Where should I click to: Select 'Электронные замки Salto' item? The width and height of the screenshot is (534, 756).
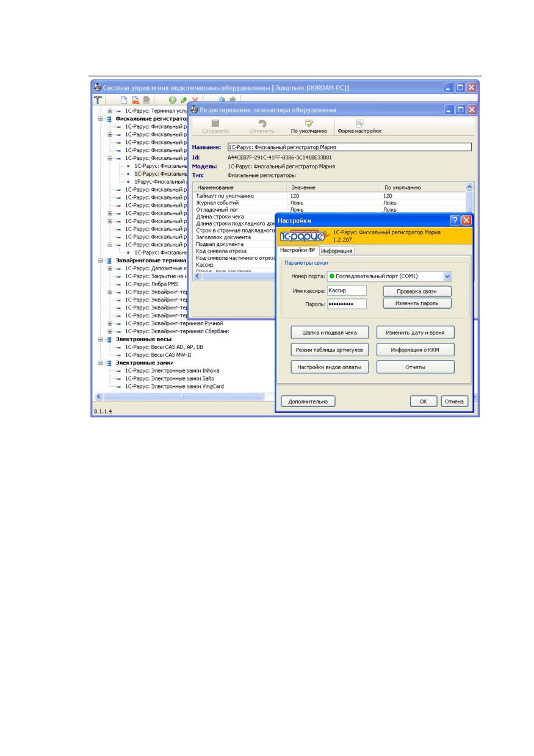pyautogui.click(x=170, y=378)
